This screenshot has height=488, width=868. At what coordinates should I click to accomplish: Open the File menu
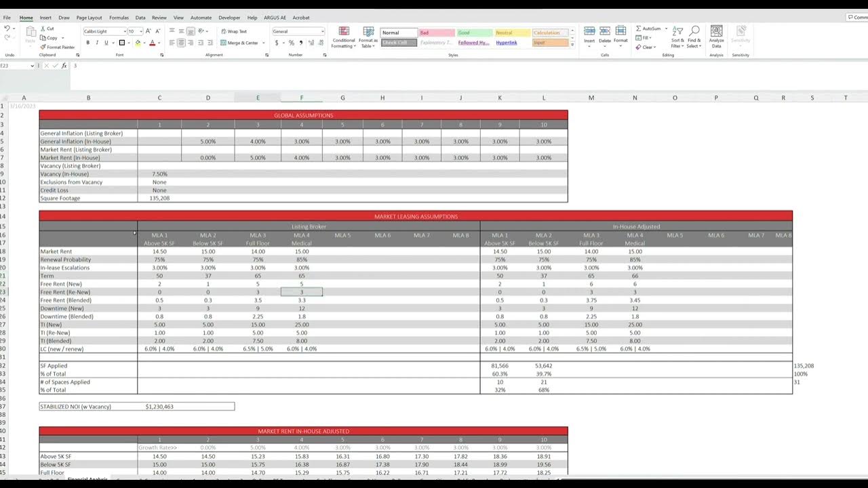click(x=7, y=18)
